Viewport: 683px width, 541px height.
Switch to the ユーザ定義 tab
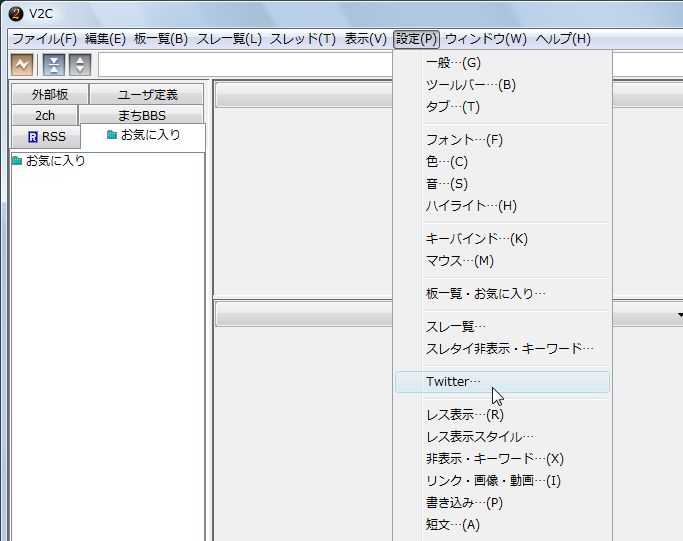pyautogui.click(x=147, y=94)
